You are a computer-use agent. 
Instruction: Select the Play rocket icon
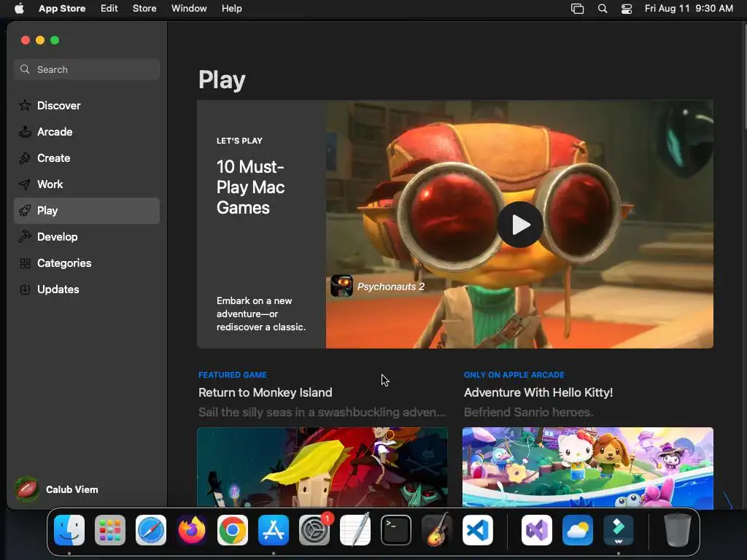pos(25,211)
